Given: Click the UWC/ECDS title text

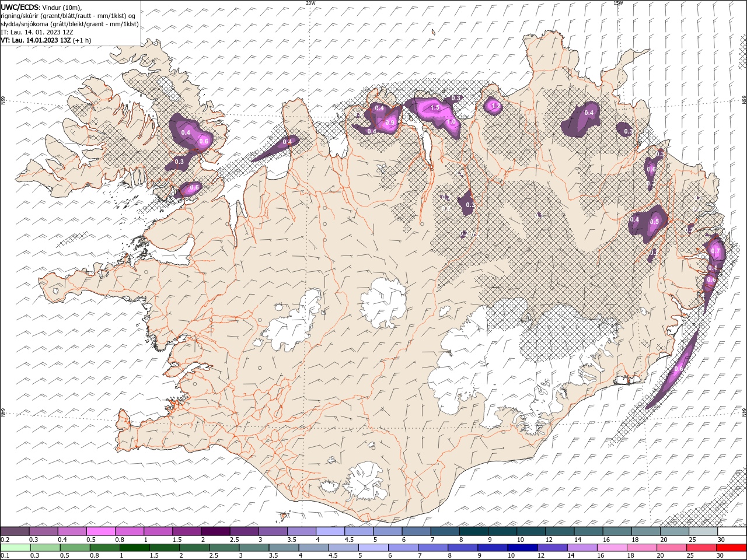Looking at the screenshot, I should [x=20, y=7].
